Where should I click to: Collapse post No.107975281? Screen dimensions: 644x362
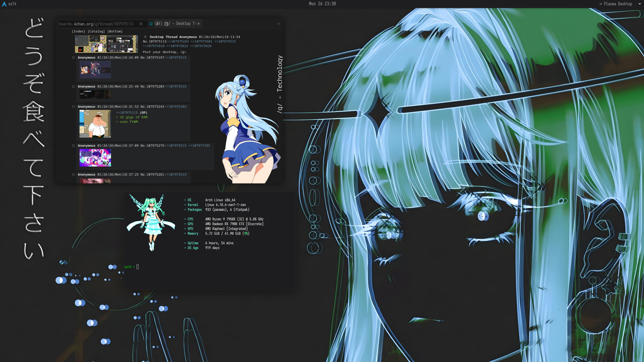[x=73, y=175]
